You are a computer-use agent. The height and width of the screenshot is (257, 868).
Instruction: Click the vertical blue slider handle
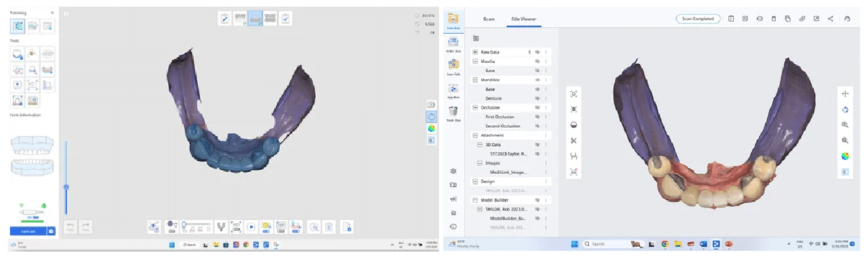(66, 187)
